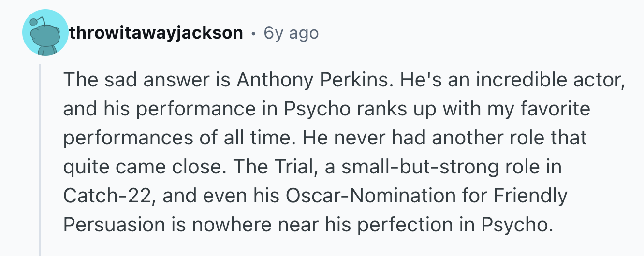Collapse the comment using the vertical thread line
The image size is (644, 256).
point(41,160)
